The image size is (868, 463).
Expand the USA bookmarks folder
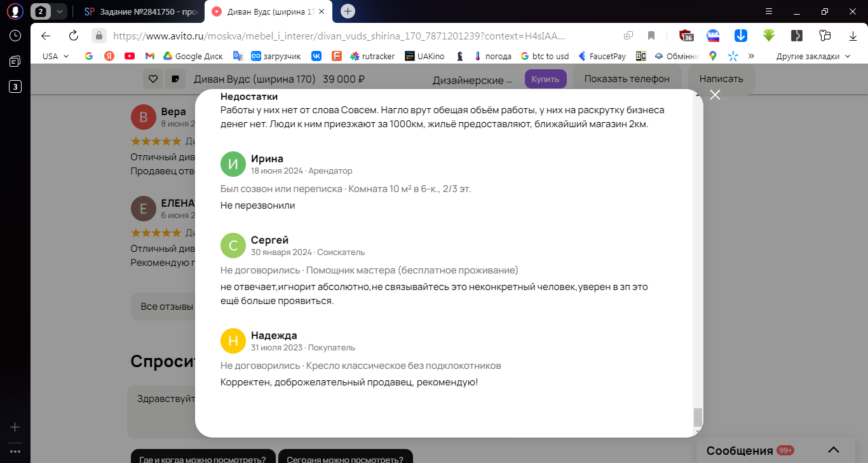point(55,56)
